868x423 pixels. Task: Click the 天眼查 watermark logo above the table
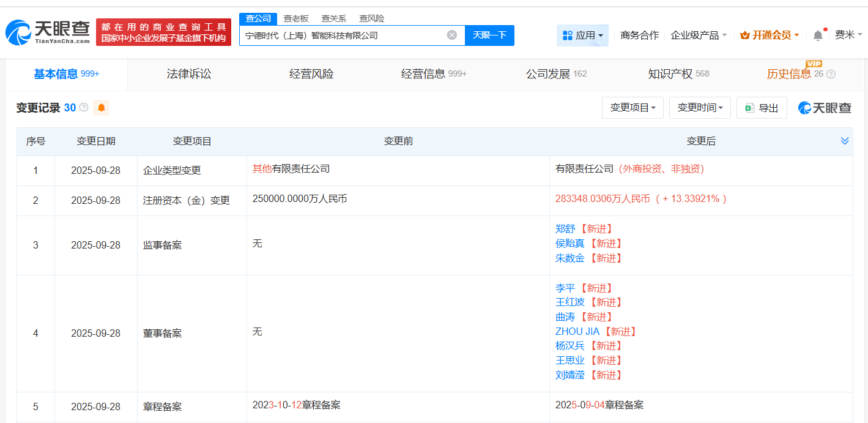pos(824,107)
